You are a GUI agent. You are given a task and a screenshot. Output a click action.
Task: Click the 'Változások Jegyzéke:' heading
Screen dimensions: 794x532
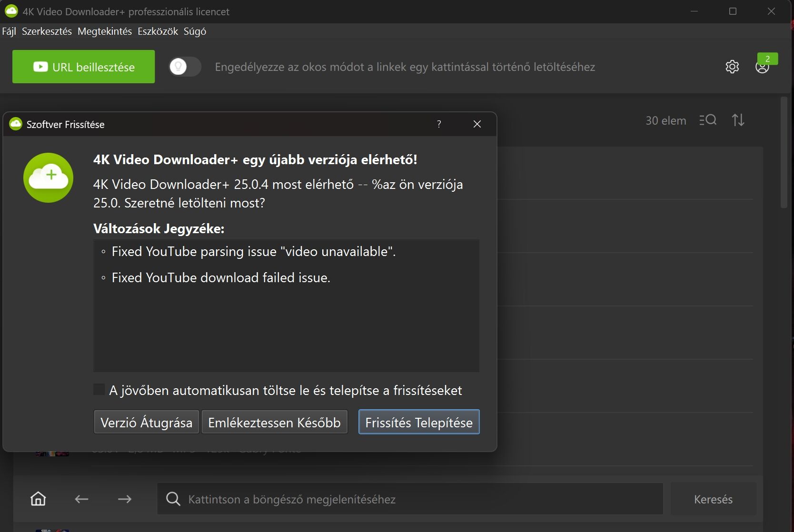(159, 229)
